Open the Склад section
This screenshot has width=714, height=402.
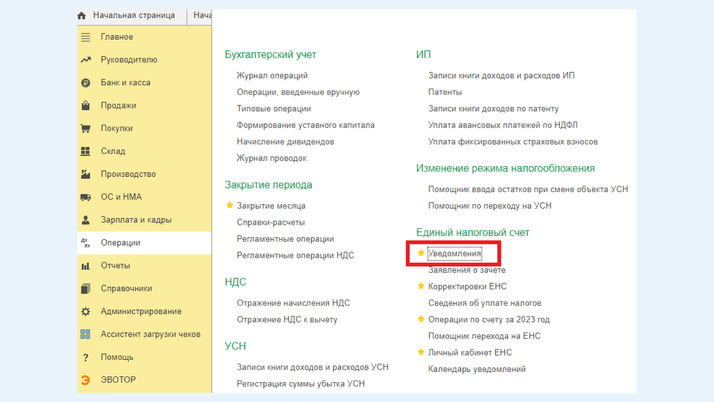(113, 151)
